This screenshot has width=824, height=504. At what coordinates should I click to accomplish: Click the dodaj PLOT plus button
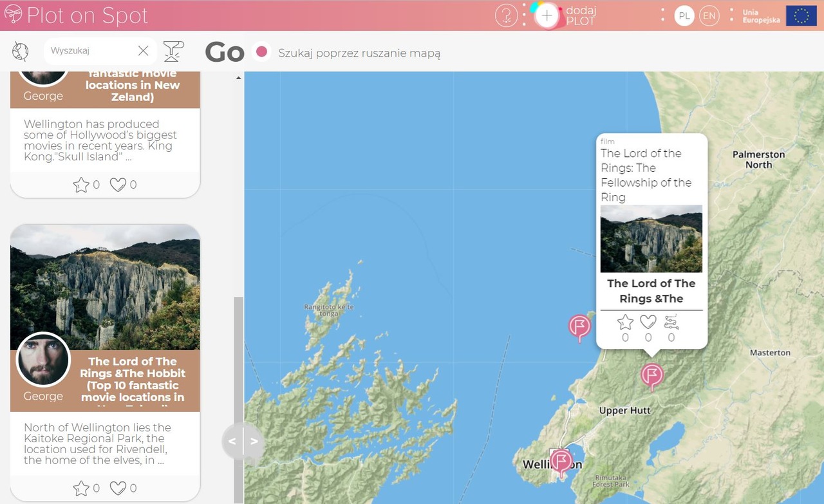point(547,15)
